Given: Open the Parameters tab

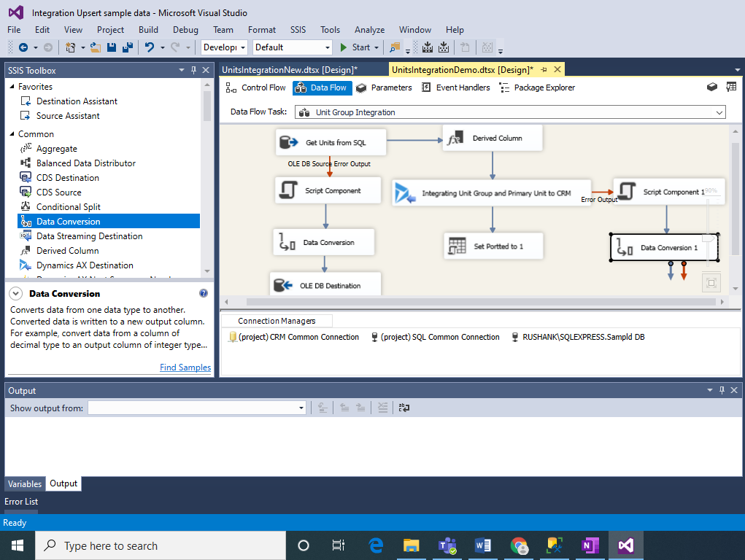Looking at the screenshot, I should coord(384,87).
